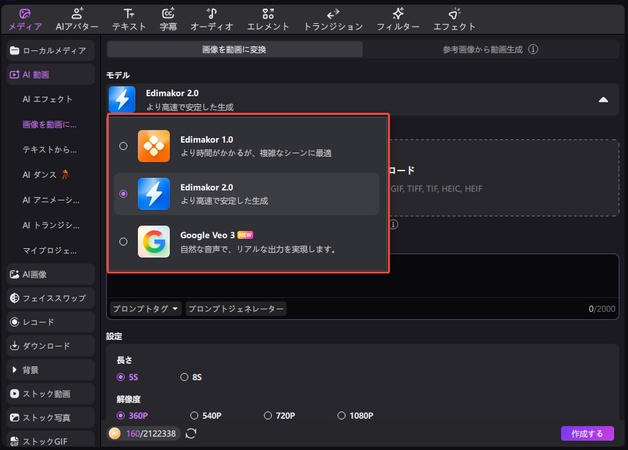Screen dimensions: 628x450
Task: Collapse the model dropdown arrow
Action: coord(603,100)
